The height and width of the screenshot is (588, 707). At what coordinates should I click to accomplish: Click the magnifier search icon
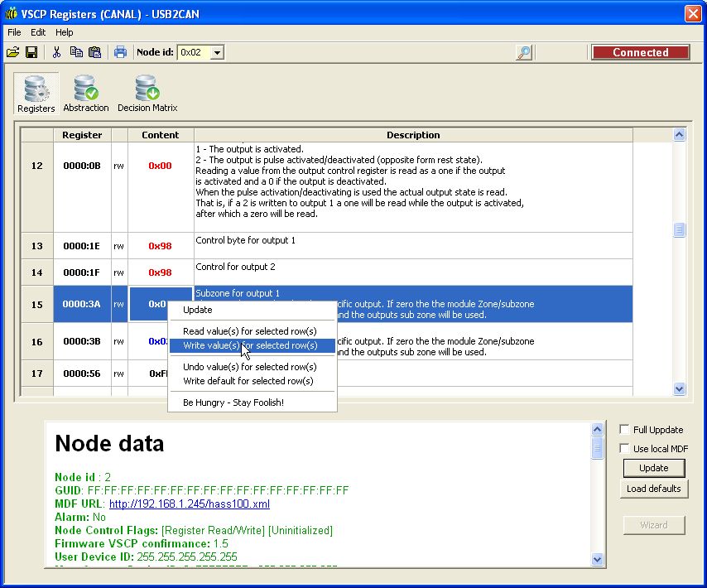pos(523,52)
